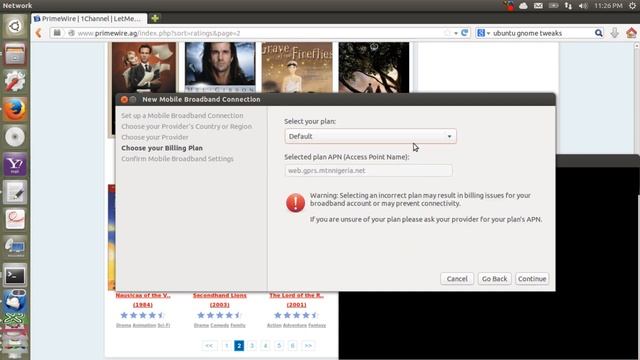
Task: Click the >> next pages link
Action: (308, 346)
